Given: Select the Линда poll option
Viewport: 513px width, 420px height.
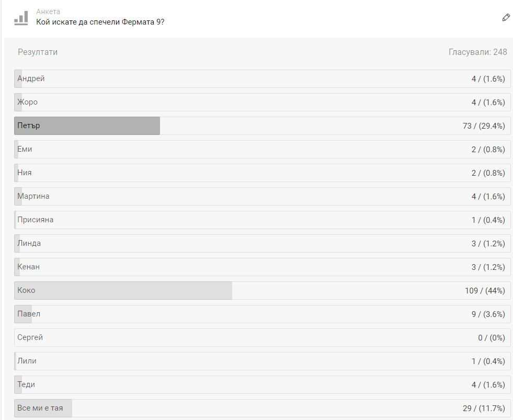Looking at the screenshot, I should tap(262, 244).
